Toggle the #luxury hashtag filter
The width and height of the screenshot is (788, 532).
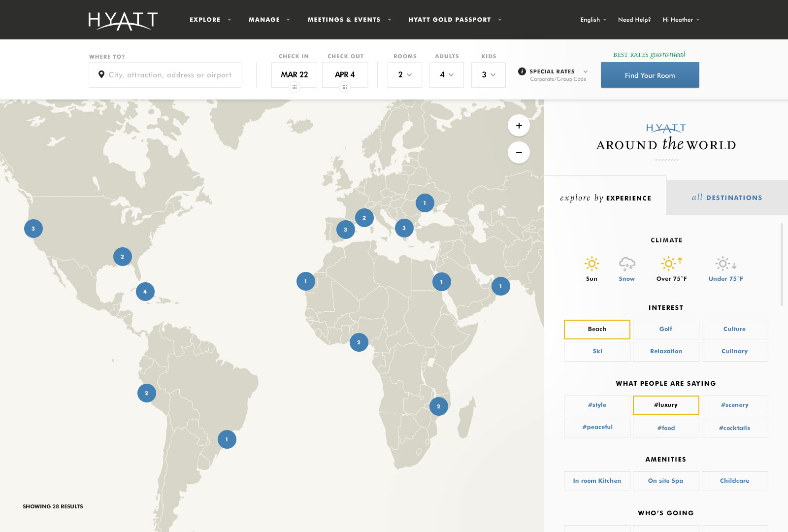[x=665, y=405]
